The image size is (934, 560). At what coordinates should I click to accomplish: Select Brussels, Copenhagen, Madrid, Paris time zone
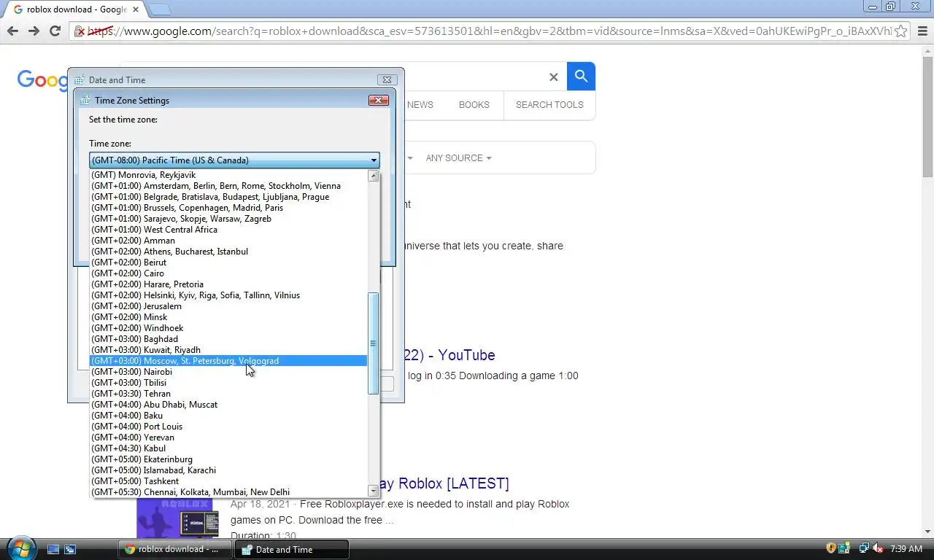[228, 208]
